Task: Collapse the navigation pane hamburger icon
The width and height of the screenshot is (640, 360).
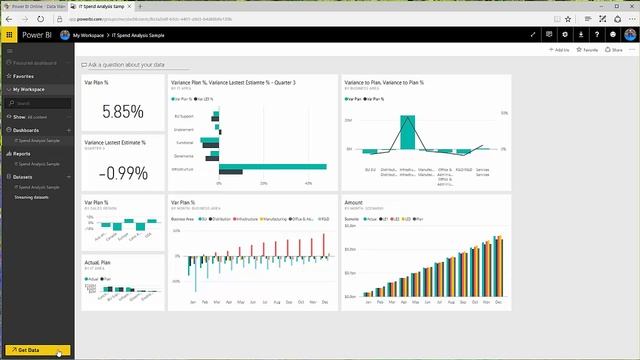Action: click(10, 51)
